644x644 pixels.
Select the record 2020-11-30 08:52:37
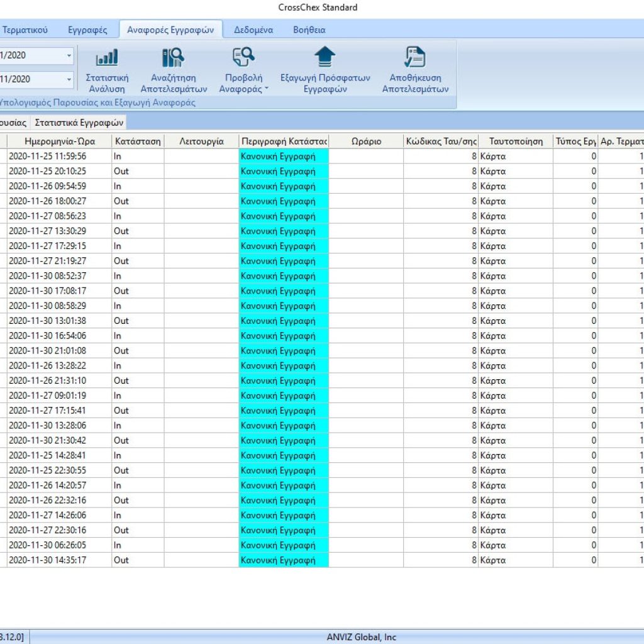tap(322, 275)
